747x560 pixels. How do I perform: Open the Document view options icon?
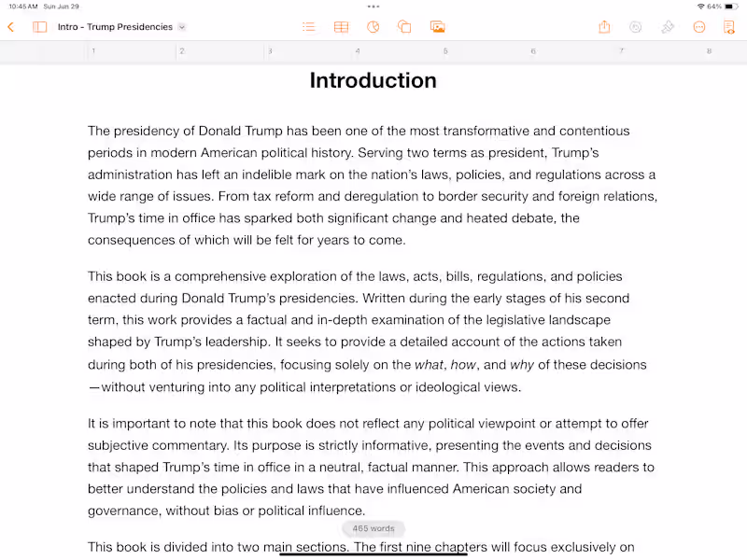729,27
